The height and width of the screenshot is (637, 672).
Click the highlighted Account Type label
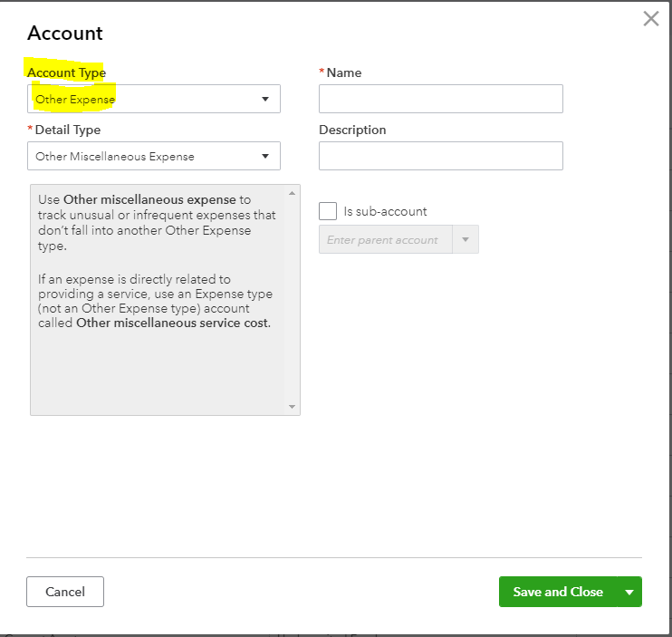click(x=66, y=72)
